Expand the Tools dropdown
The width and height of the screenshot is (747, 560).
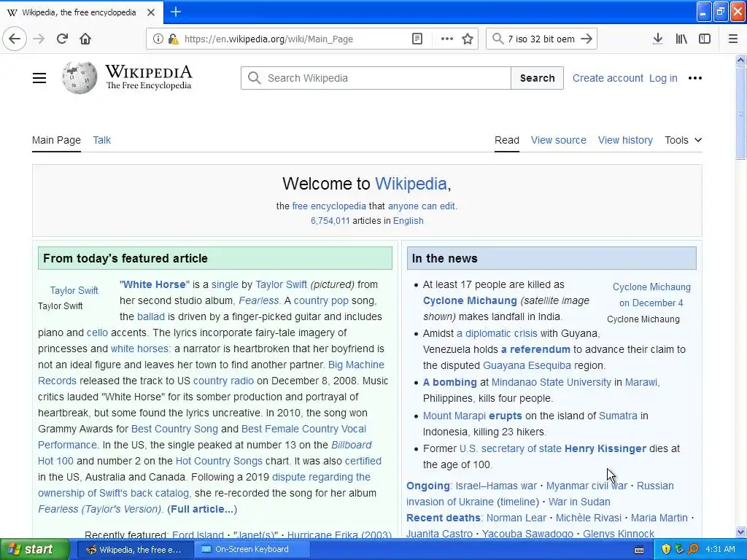point(683,140)
